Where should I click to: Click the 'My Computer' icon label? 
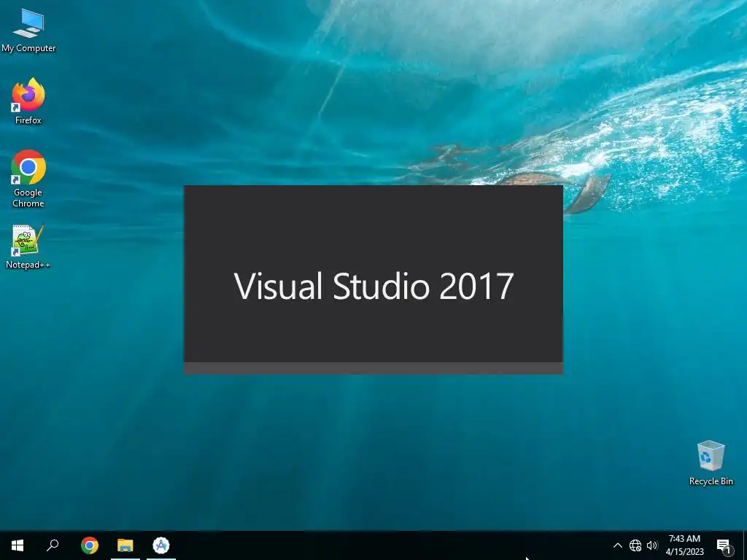tap(28, 48)
